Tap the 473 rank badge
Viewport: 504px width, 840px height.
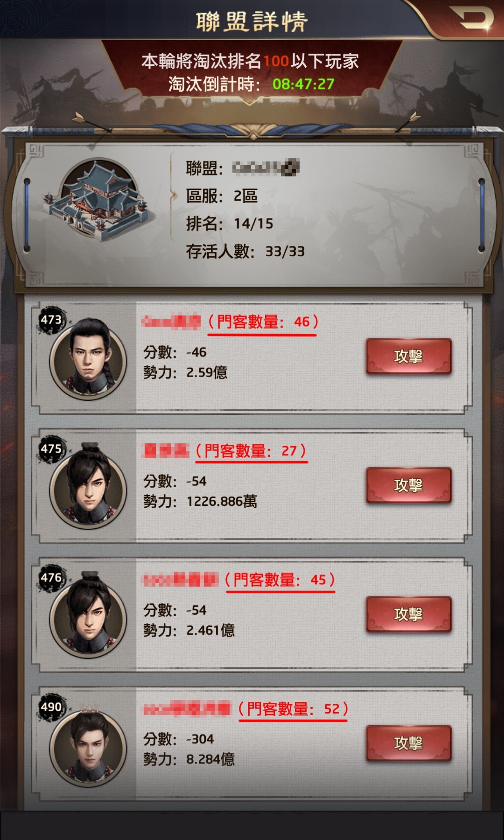[51, 320]
